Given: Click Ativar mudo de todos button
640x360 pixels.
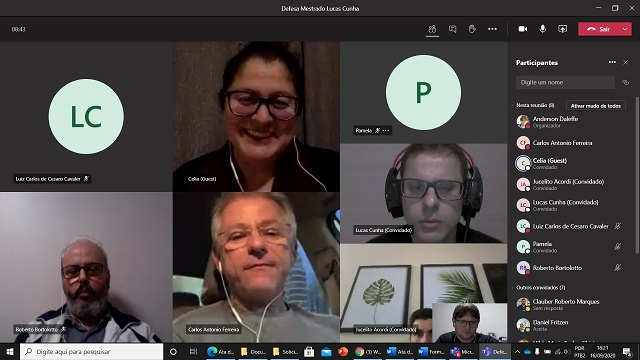Looking at the screenshot, I should tap(596, 106).
